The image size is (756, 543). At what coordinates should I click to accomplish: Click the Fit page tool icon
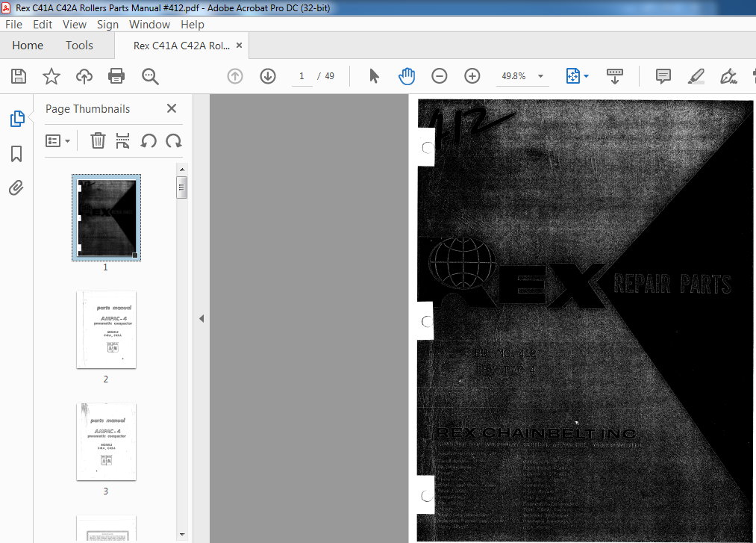click(x=573, y=76)
